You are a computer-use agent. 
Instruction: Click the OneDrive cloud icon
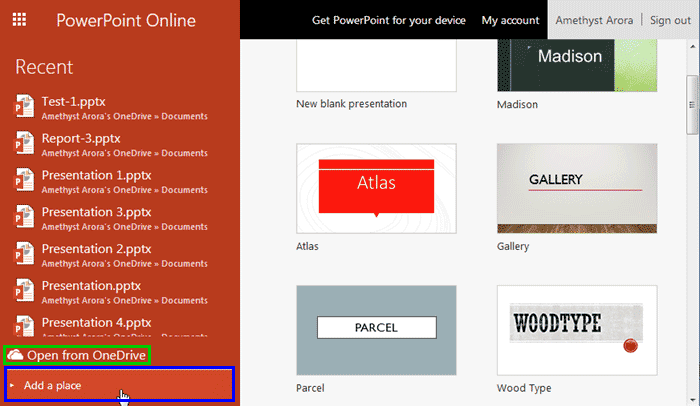(15, 355)
